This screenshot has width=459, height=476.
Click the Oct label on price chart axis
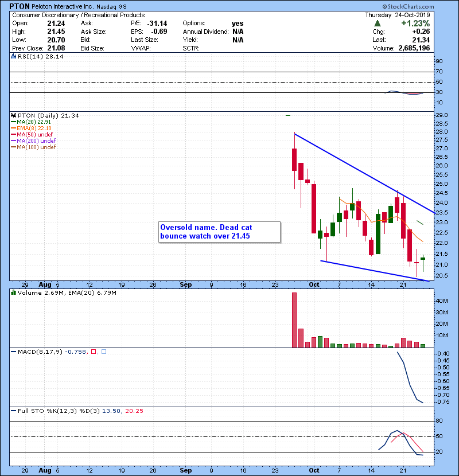coord(314,284)
